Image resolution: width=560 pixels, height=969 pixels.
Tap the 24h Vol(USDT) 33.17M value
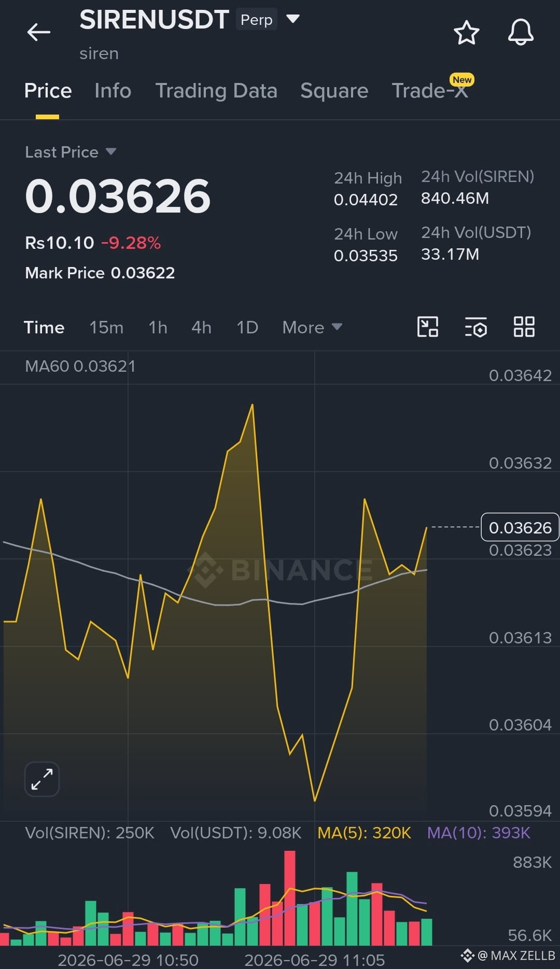[x=450, y=254]
